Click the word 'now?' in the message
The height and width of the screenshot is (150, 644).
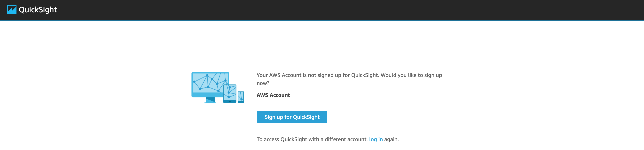point(263,83)
